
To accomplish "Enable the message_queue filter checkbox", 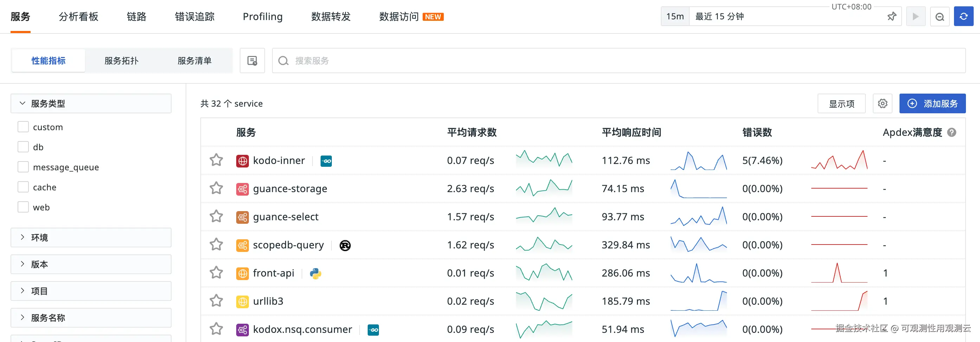I will (23, 167).
